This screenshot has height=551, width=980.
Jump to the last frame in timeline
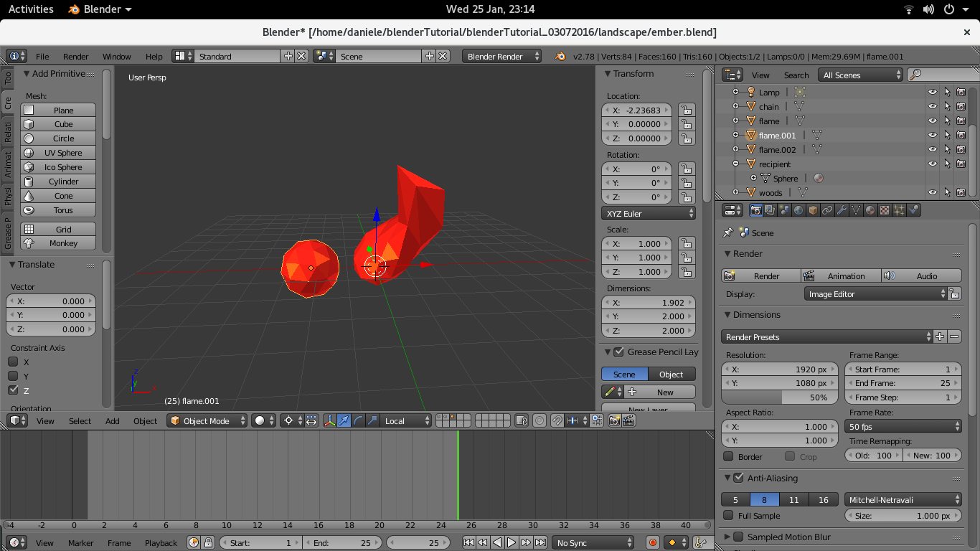coord(540,543)
